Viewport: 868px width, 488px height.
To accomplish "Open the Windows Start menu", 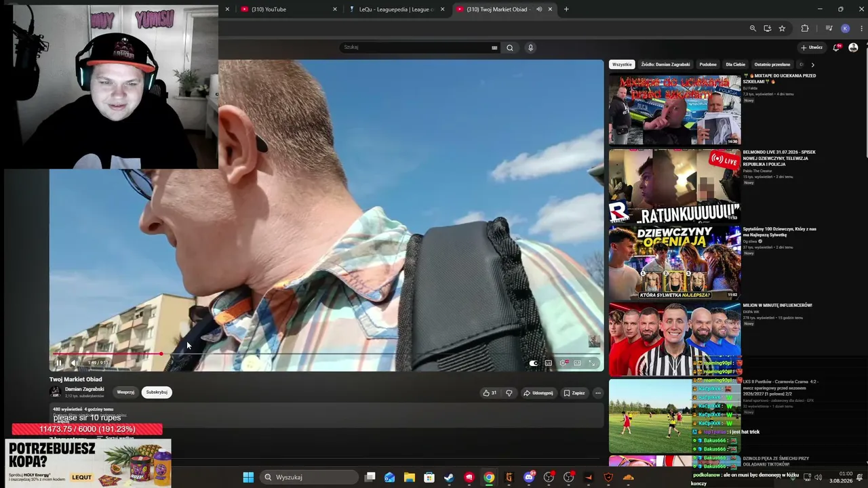I will [248, 477].
